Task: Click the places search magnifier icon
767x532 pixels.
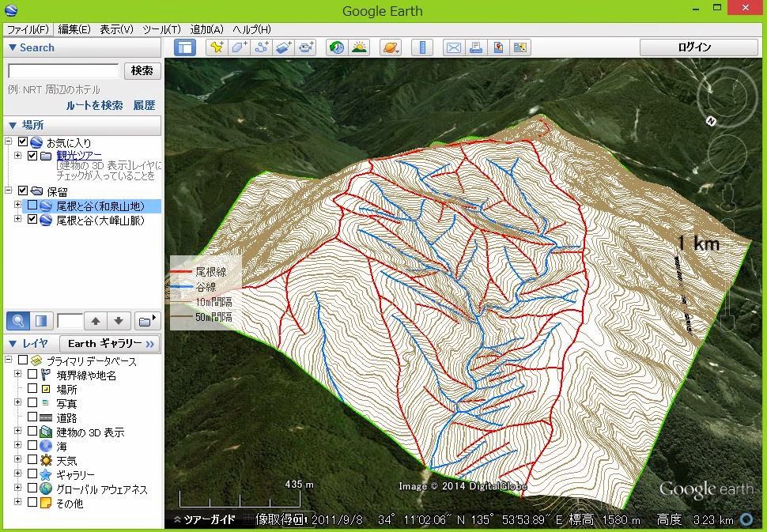Action: click(17, 321)
